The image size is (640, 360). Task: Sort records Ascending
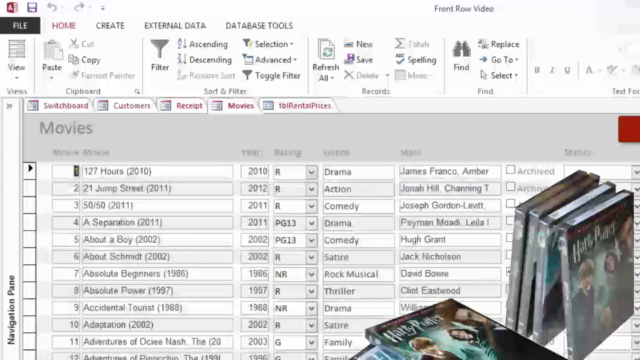tap(203, 44)
